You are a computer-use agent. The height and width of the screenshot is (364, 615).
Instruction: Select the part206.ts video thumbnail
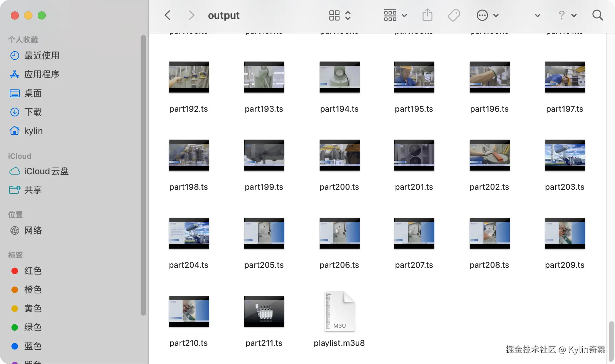339,233
